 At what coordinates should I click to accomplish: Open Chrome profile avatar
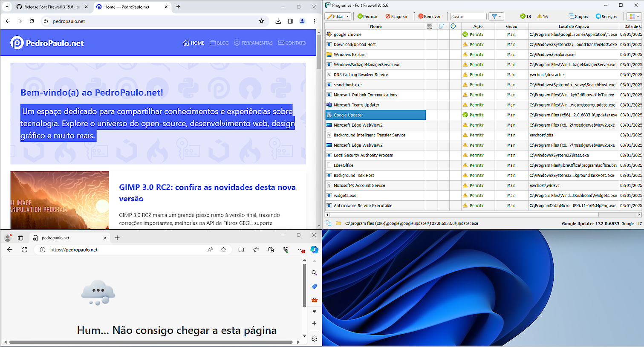coord(302,21)
